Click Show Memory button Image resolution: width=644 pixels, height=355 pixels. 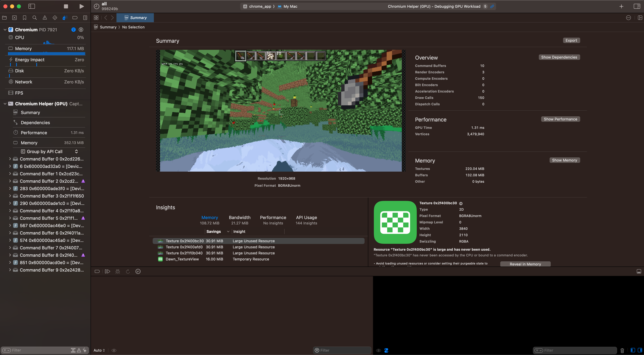tap(565, 160)
